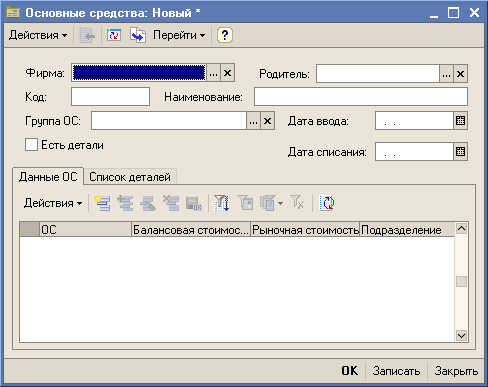Open Группа ОС selection with ellipsis button
Image resolution: width=488 pixels, height=387 pixels.
pyautogui.click(x=253, y=121)
